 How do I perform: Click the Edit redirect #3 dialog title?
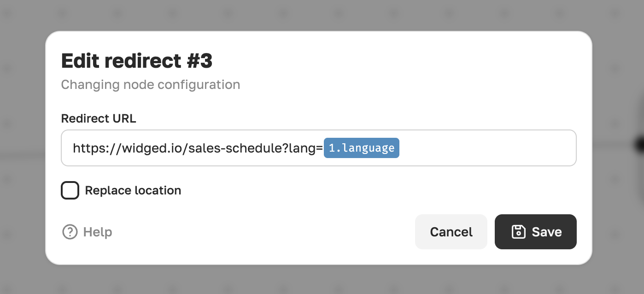tap(137, 61)
